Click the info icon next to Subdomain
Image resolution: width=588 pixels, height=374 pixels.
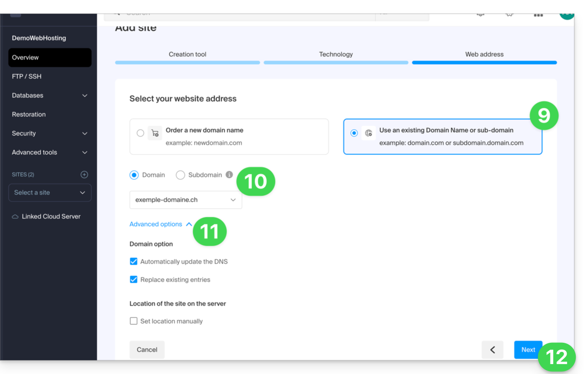(x=229, y=175)
